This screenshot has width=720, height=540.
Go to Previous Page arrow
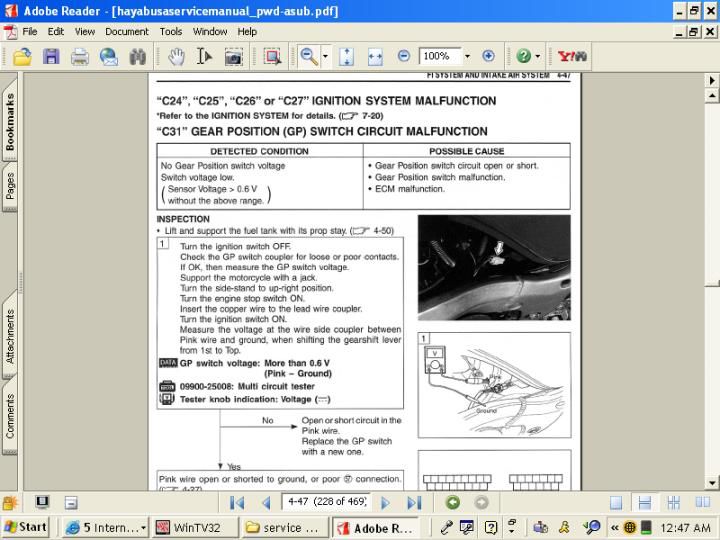coord(266,503)
